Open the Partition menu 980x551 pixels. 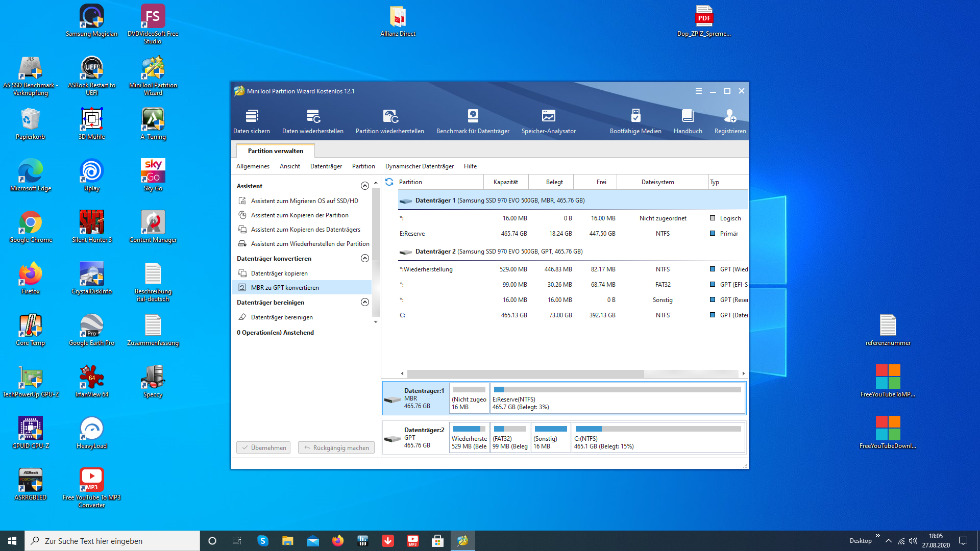pos(363,166)
